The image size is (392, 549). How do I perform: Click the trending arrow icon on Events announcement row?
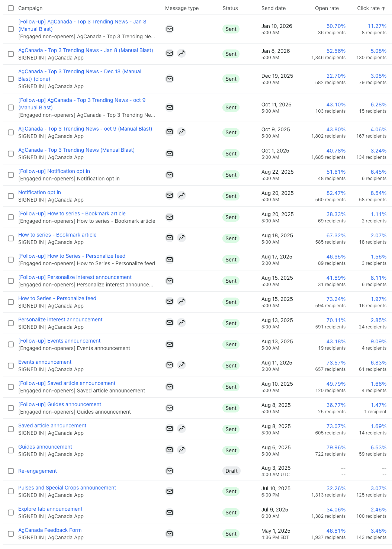[x=181, y=365]
